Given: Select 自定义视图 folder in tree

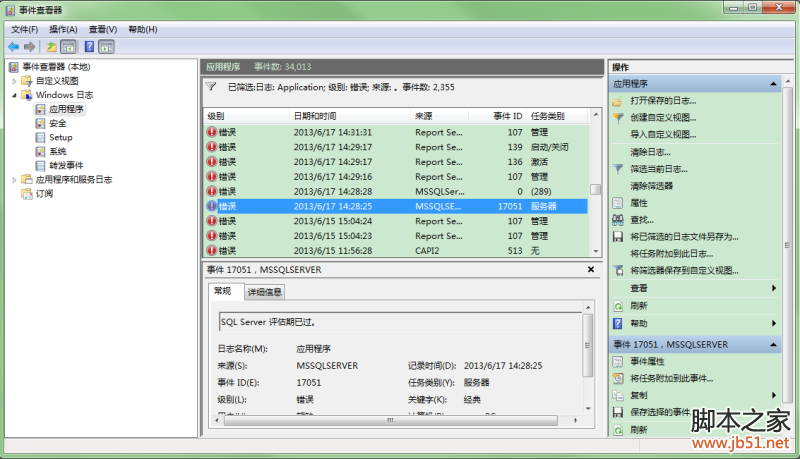Looking at the screenshot, I should [x=57, y=81].
